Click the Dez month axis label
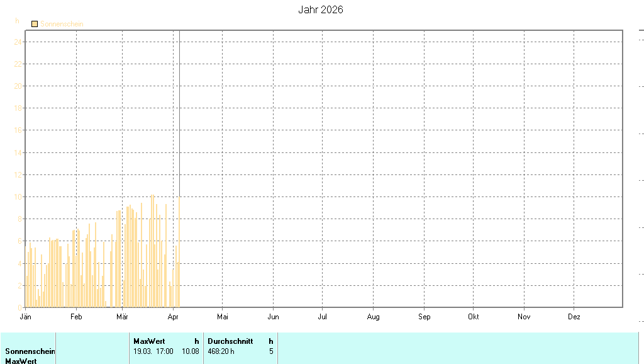Viewport: 644px width, 364px height. point(574,317)
